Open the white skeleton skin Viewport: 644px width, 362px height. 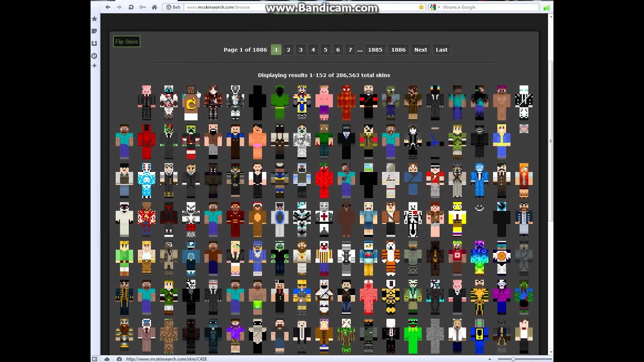413,219
